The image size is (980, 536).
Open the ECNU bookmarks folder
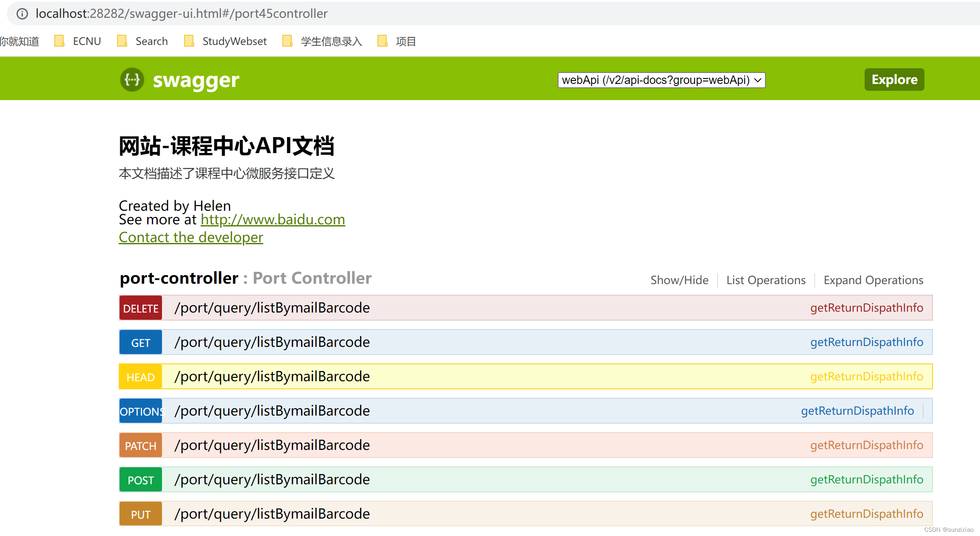[78, 41]
